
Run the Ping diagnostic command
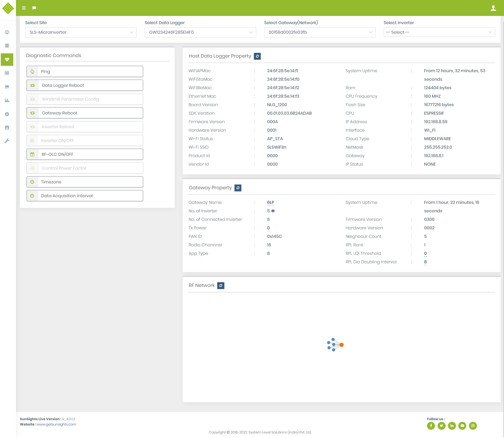pos(85,71)
